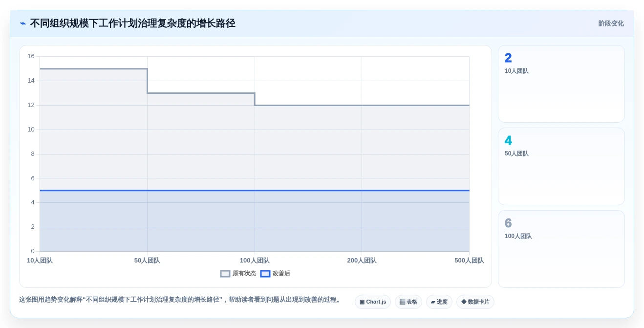
Task: Click the Chart.js tag chip
Action: tap(373, 302)
